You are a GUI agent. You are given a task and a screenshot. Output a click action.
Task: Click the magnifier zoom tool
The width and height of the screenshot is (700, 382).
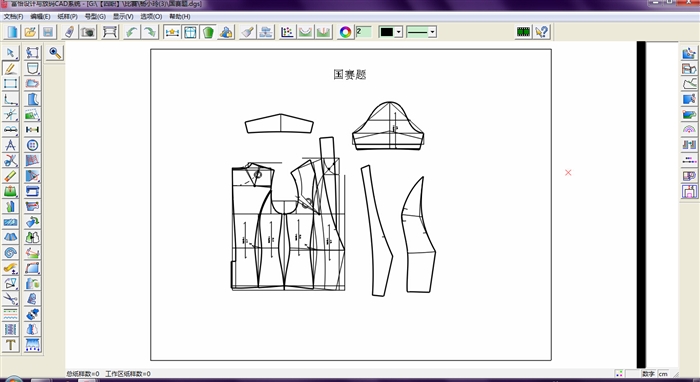(55, 53)
